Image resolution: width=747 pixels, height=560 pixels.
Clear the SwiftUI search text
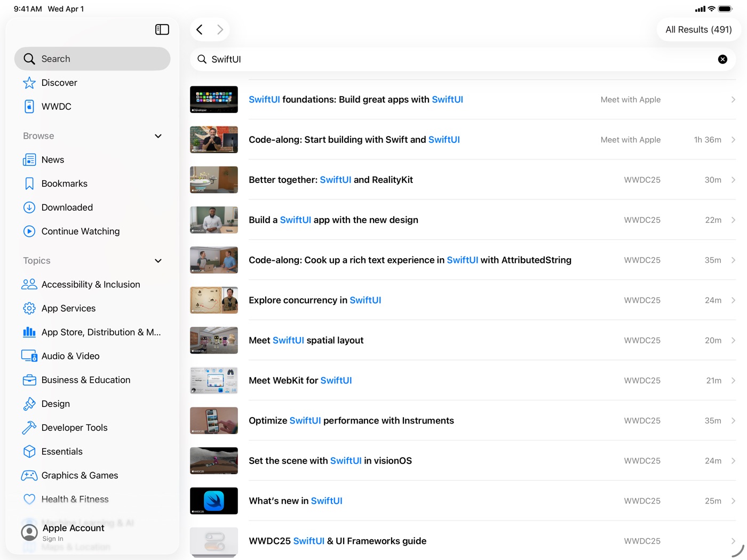(x=722, y=59)
